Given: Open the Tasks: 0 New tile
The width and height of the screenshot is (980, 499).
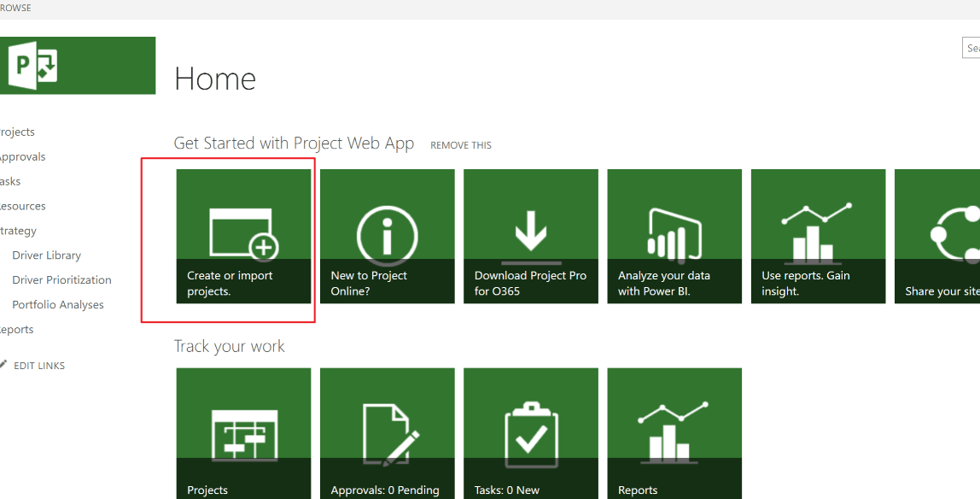Looking at the screenshot, I should pyautogui.click(x=531, y=433).
